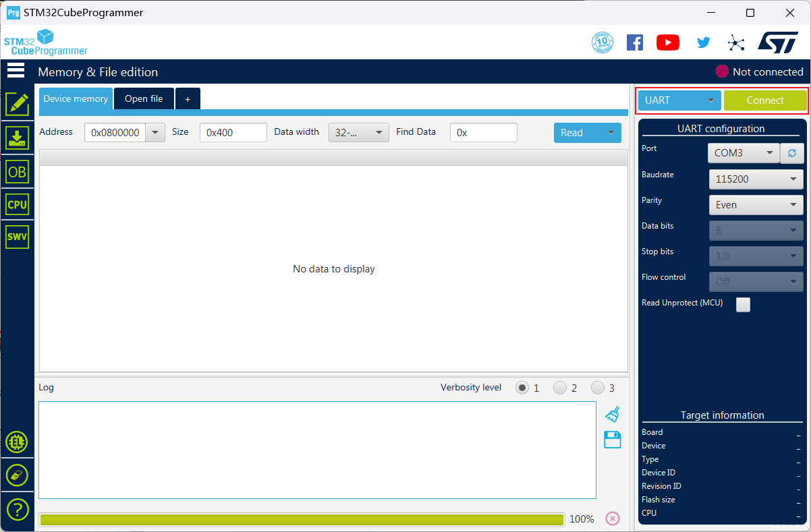Image resolution: width=811 pixels, height=532 pixels.
Task: Clear the log with broom icon
Action: click(x=612, y=414)
